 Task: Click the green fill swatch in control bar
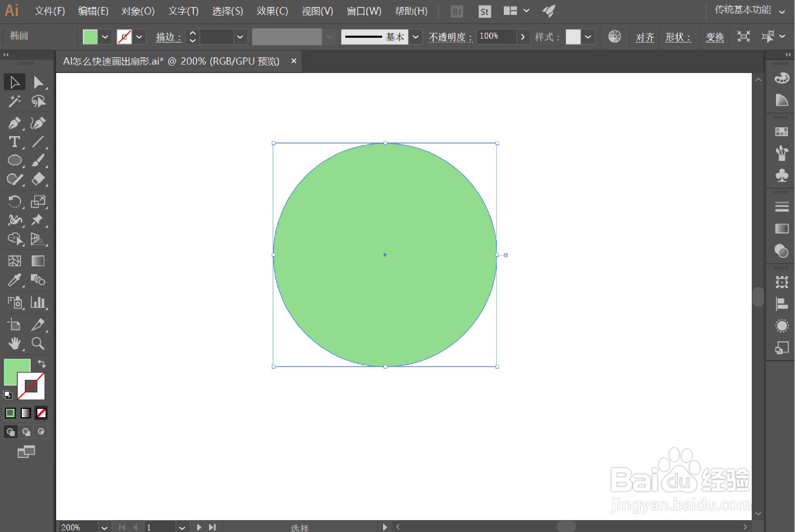coord(90,37)
